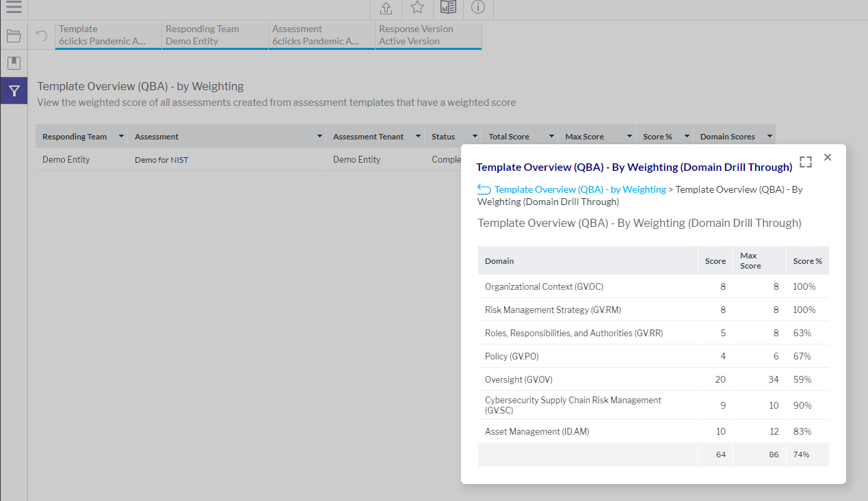Open Max Score column dropdown
The height and width of the screenshot is (501, 868).
click(x=629, y=136)
